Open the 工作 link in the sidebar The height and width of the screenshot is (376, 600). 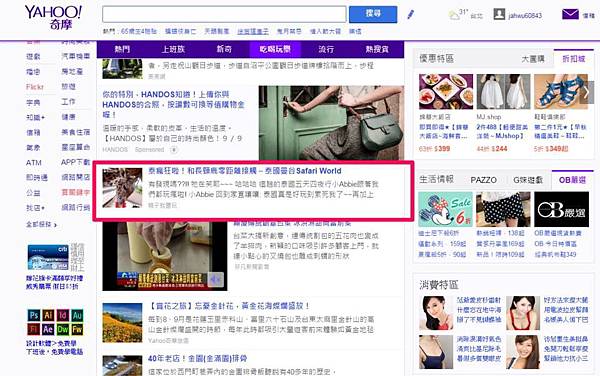coord(68,102)
